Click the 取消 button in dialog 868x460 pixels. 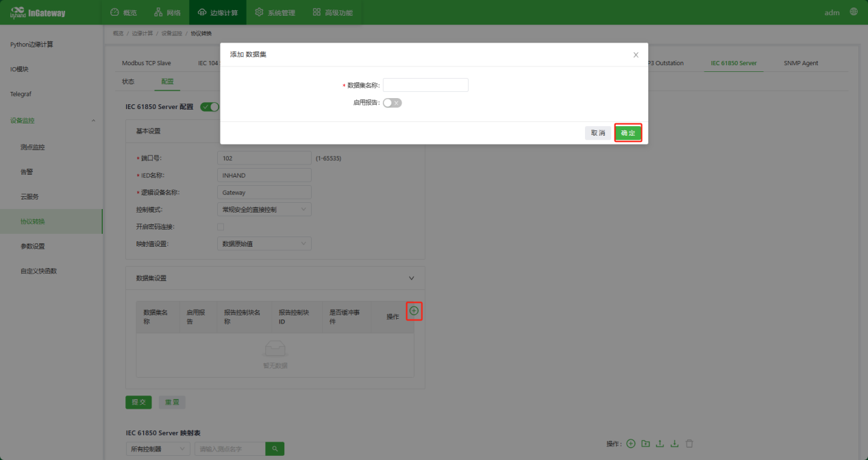click(598, 133)
